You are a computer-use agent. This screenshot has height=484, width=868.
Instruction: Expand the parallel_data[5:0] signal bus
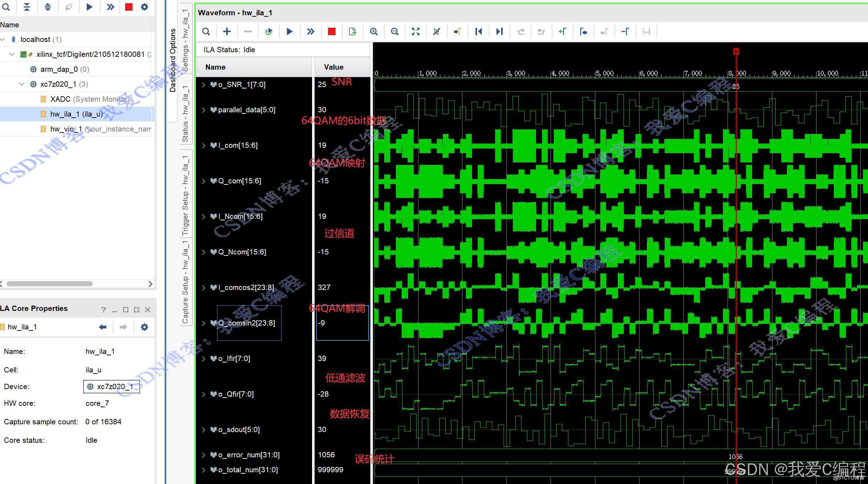point(203,110)
